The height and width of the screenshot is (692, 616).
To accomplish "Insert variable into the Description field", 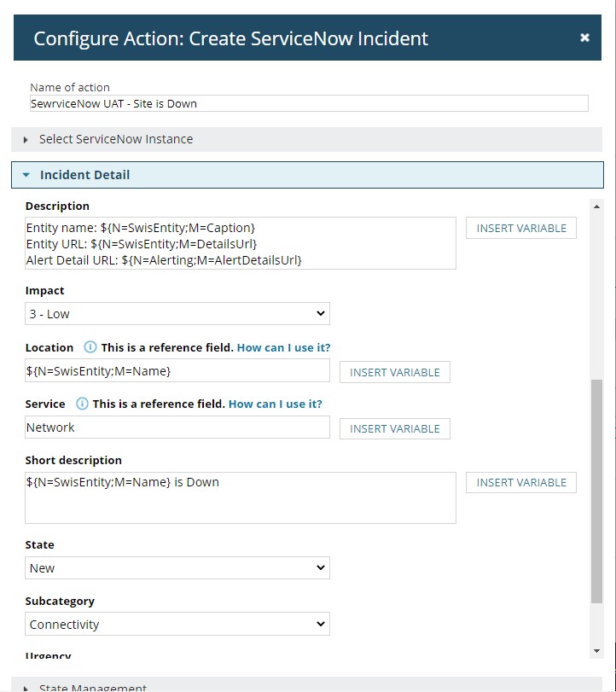I will [520, 228].
